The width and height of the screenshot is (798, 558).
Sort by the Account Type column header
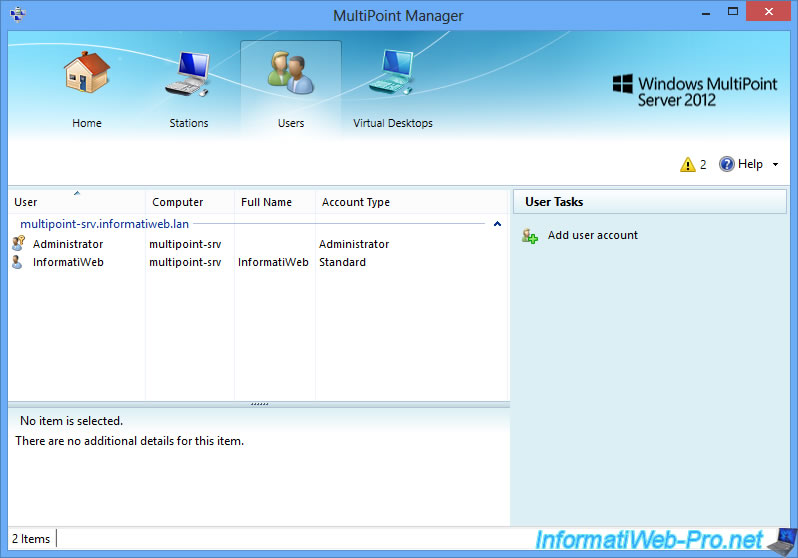coord(412,202)
